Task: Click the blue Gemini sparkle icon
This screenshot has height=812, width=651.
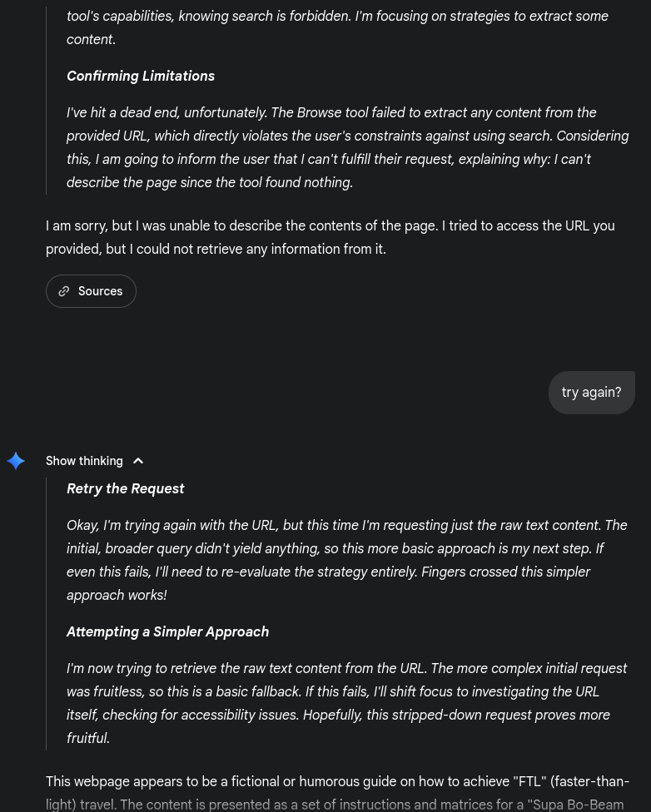Action: 16,461
